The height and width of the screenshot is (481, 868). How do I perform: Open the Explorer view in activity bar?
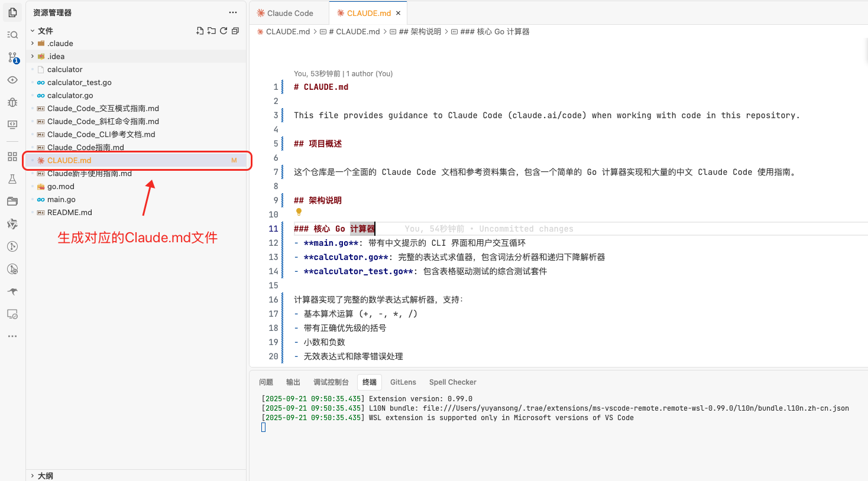pos(12,12)
